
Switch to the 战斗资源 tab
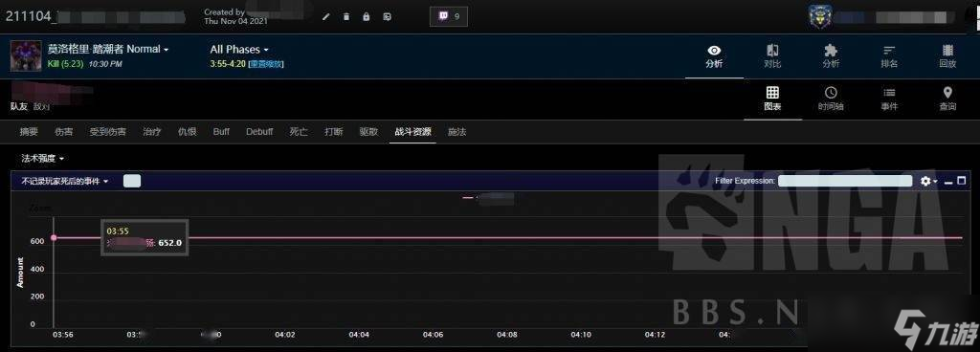(412, 132)
